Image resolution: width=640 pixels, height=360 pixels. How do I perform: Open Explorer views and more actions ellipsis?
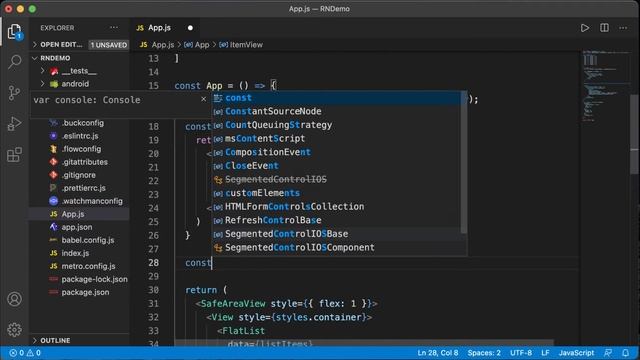(x=114, y=28)
